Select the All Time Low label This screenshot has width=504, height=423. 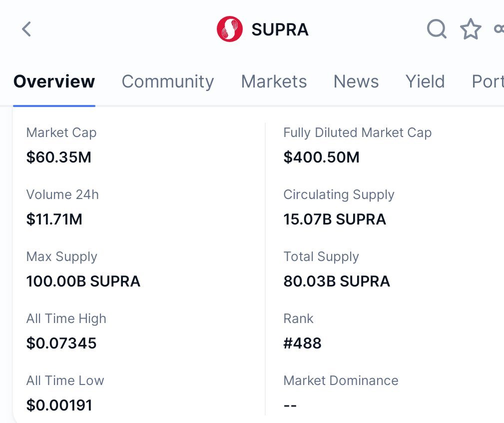(x=65, y=380)
